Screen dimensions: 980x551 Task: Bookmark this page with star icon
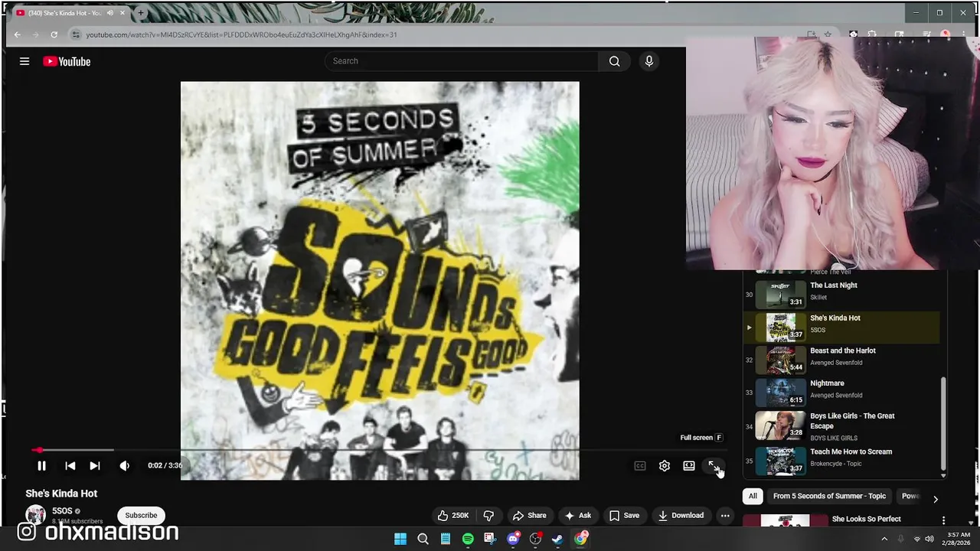[828, 34]
